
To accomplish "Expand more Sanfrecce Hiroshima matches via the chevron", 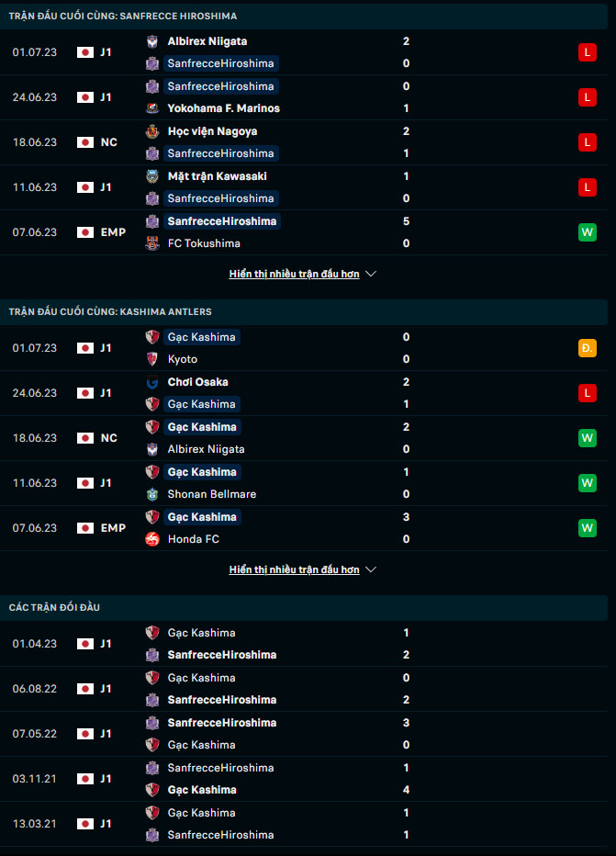I will [371, 274].
